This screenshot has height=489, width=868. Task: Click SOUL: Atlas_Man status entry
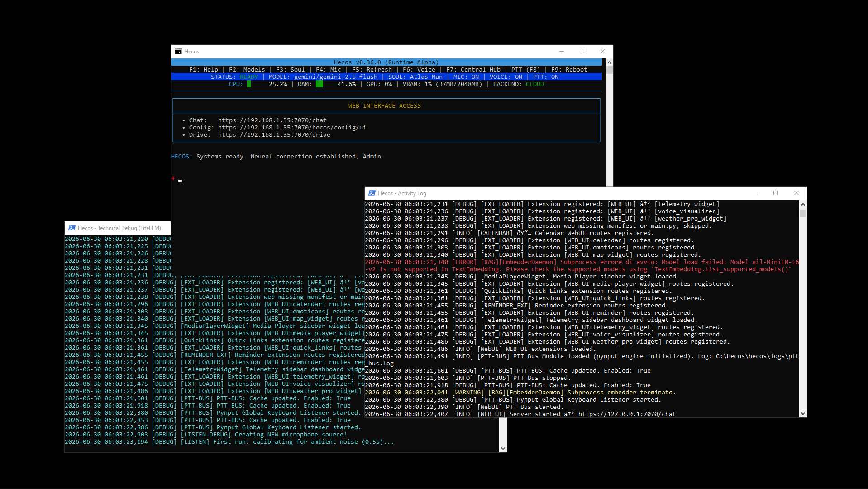tap(415, 77)
